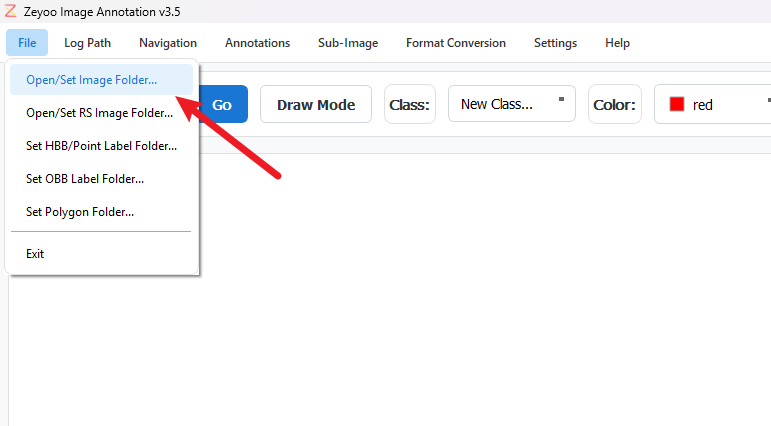
Task: Click the blue Go button
Action: point(223,104)
